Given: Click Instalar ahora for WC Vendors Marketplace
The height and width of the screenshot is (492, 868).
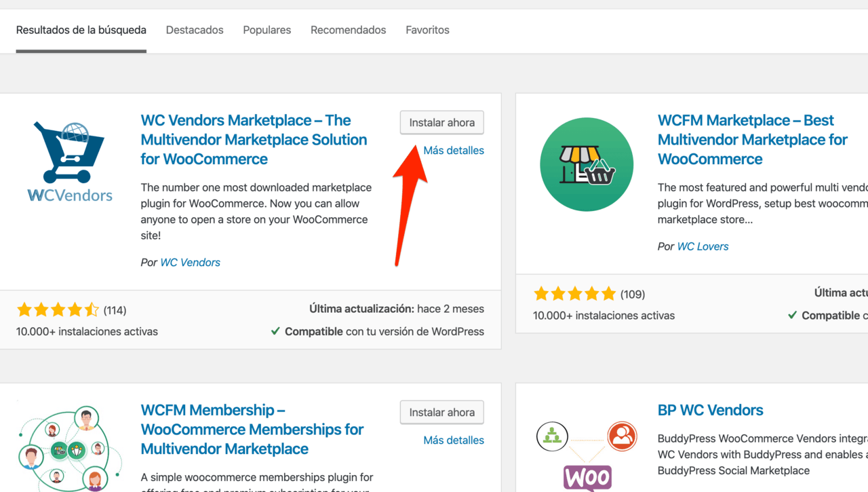Looking at the screenshot, I should click(x=442, y=123).
